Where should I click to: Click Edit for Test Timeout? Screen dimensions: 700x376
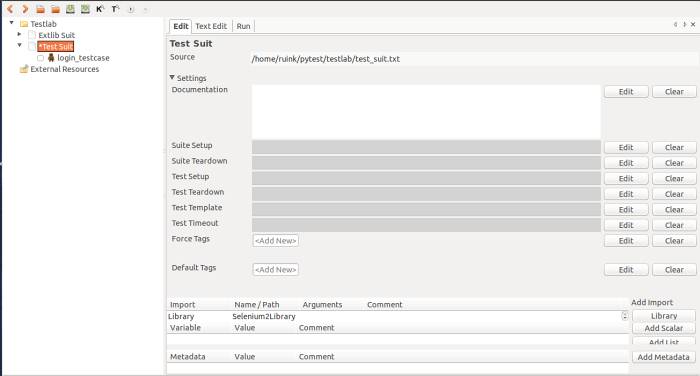[x=626, y=225]
